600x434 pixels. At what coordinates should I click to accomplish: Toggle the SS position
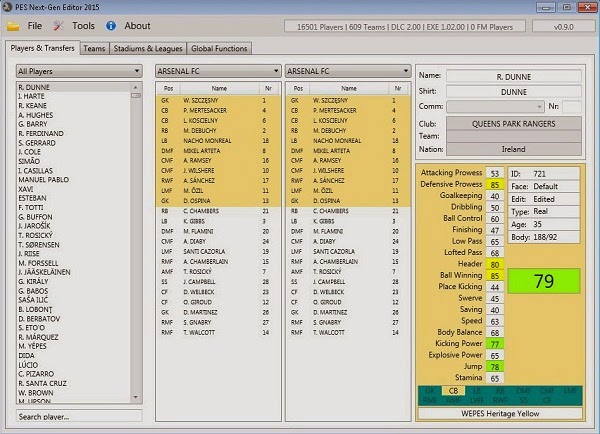[523, 400]
